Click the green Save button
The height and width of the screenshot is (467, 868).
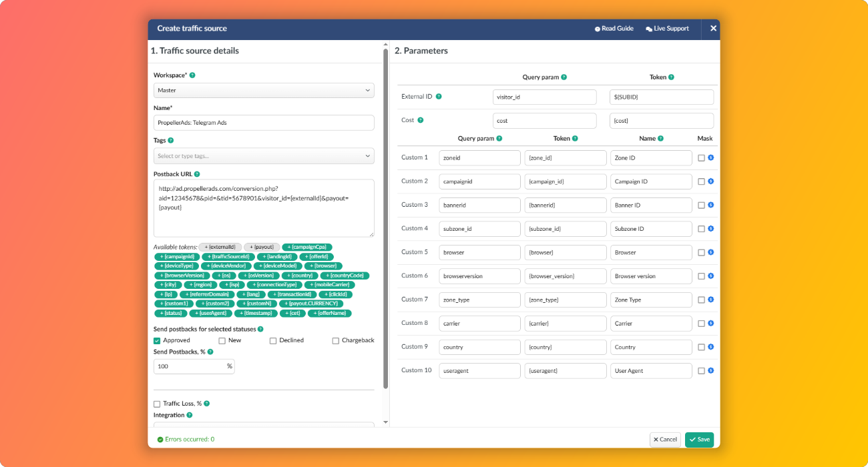point(699,440)
